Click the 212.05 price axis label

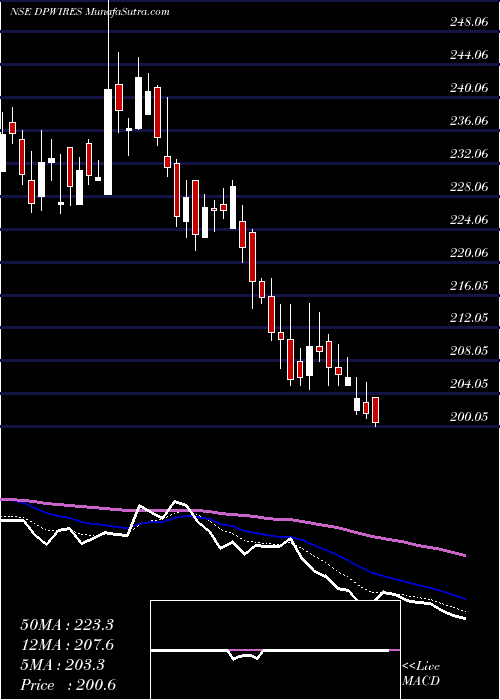pyautogui.click(x=467, y=318)
